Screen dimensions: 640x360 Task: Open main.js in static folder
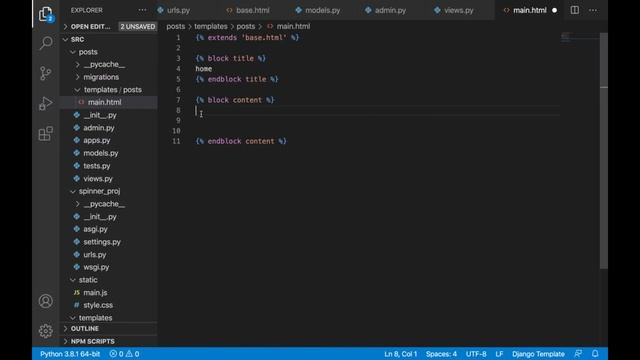(95, 292)
